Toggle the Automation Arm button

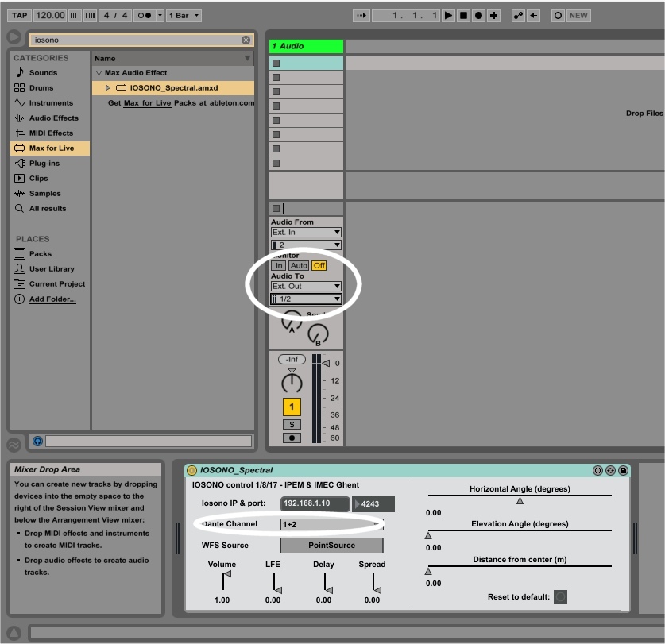click(518, 16)
